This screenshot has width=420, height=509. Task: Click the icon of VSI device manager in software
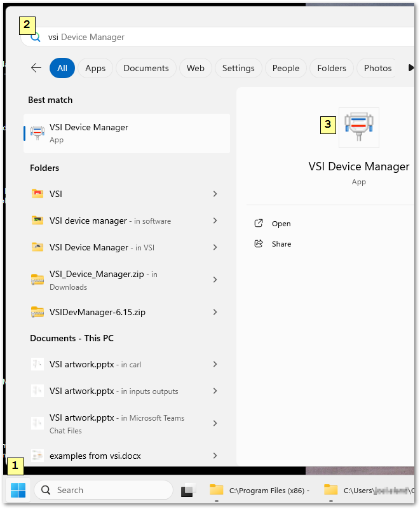tap(37, 221)
